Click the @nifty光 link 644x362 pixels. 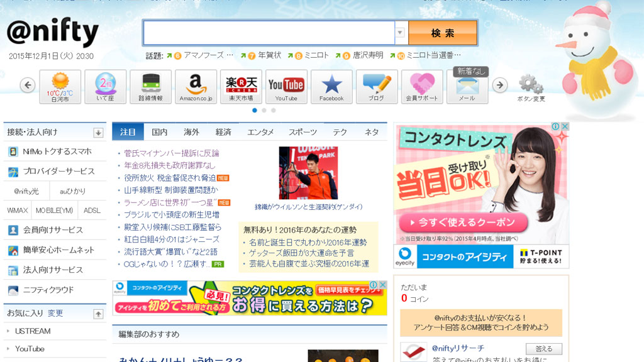26,191
